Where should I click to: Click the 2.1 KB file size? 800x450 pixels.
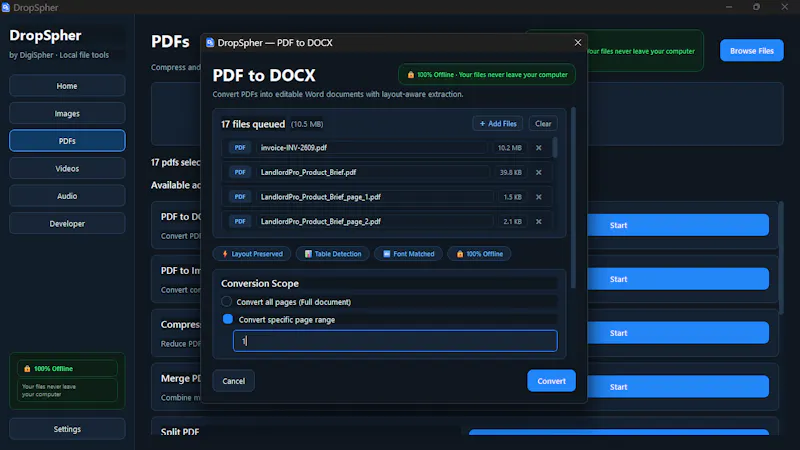click(x=512, y=221)
